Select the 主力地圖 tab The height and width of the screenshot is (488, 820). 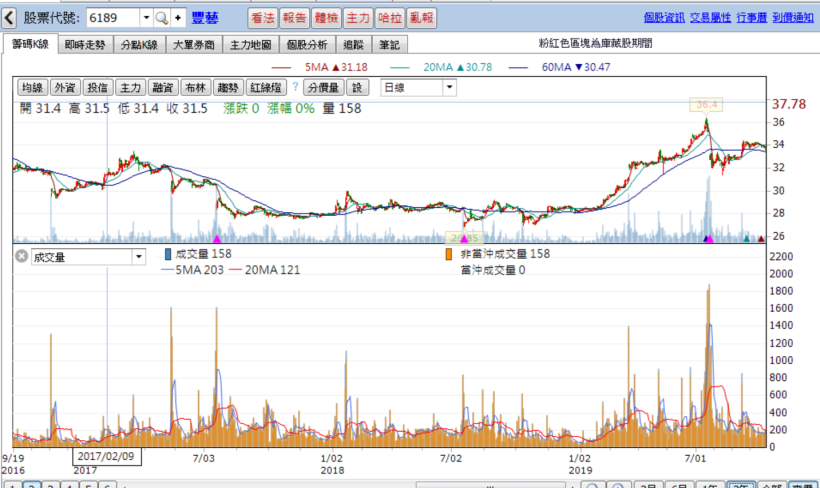pyautogui.click(x=250, y=45)
